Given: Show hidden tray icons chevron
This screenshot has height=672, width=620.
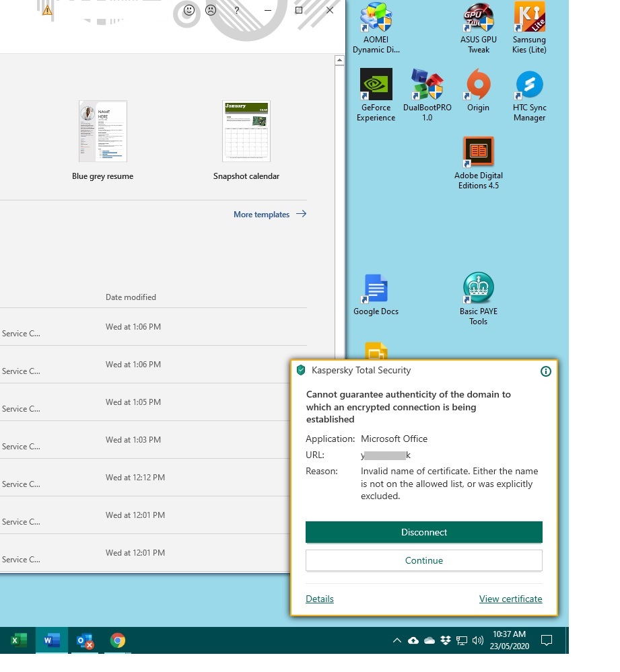Looking at the screenshot, I should (397, 640).
